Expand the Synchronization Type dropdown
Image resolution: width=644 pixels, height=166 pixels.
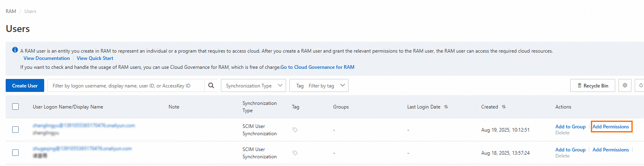pyautogui.click(x=253, y=85)
